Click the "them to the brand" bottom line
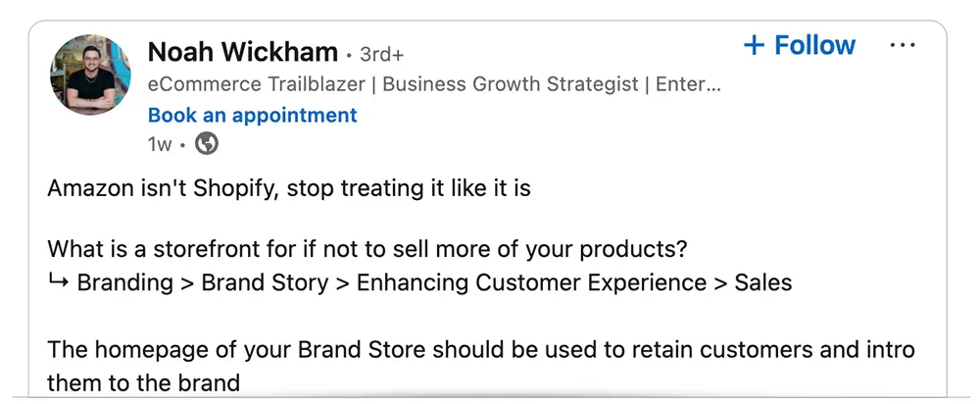The height and width of the screenshot is (404, 980). 144,382
